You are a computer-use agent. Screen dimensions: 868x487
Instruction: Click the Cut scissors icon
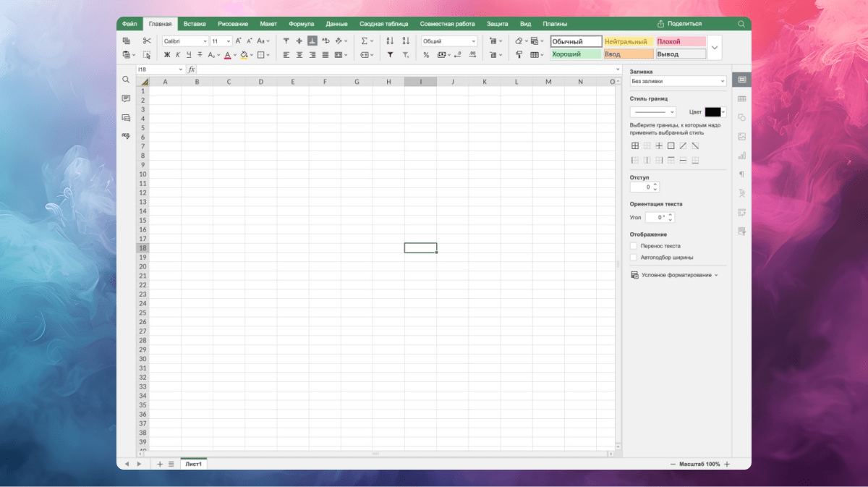pos(147,41)
